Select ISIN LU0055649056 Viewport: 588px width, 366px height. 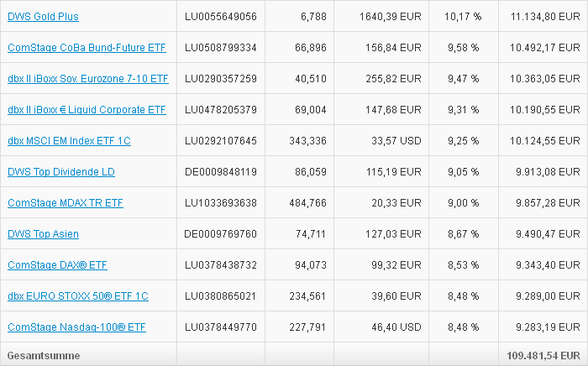(x=221, y=17)
